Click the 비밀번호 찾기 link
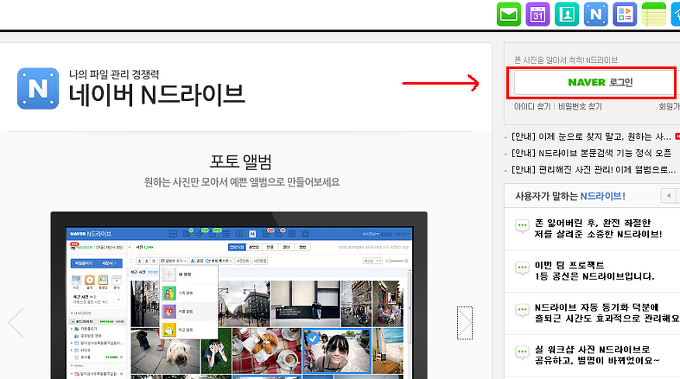Screen dimensions: 680x379 tap(580, 107)
